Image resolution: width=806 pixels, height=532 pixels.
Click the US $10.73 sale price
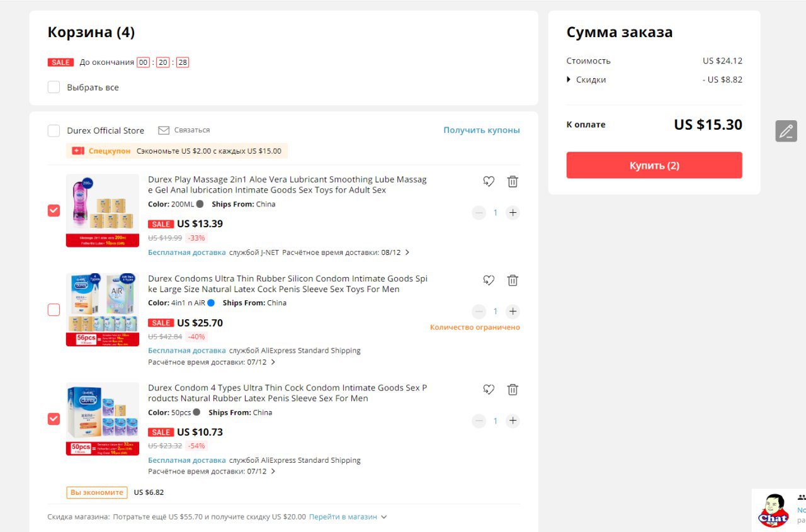click(x=200, y=432)
